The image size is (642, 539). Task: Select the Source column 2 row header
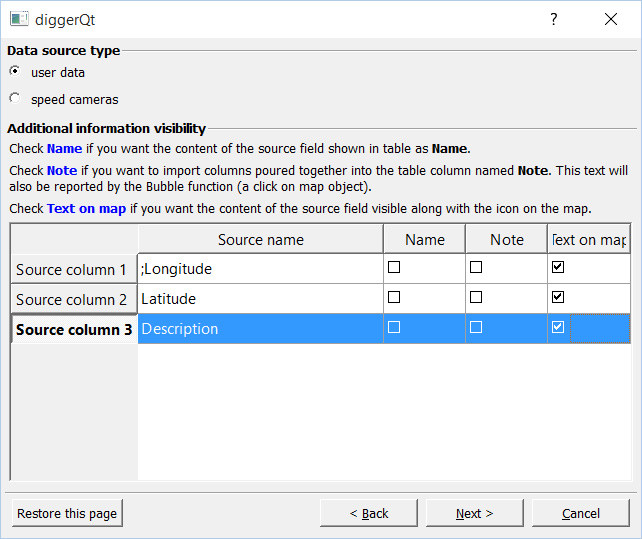pyautogui.click(x=74, y=299)
